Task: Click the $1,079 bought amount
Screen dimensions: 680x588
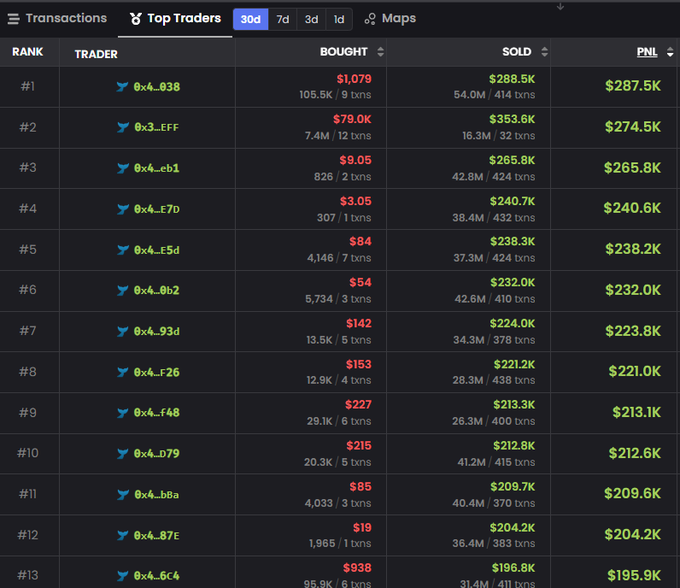Action: click(354, 79)
